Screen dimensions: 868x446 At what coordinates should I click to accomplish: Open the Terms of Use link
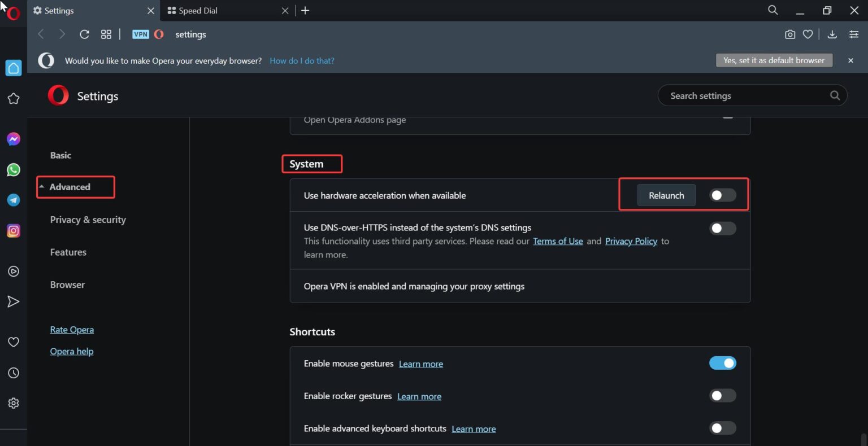click(558, 241)
